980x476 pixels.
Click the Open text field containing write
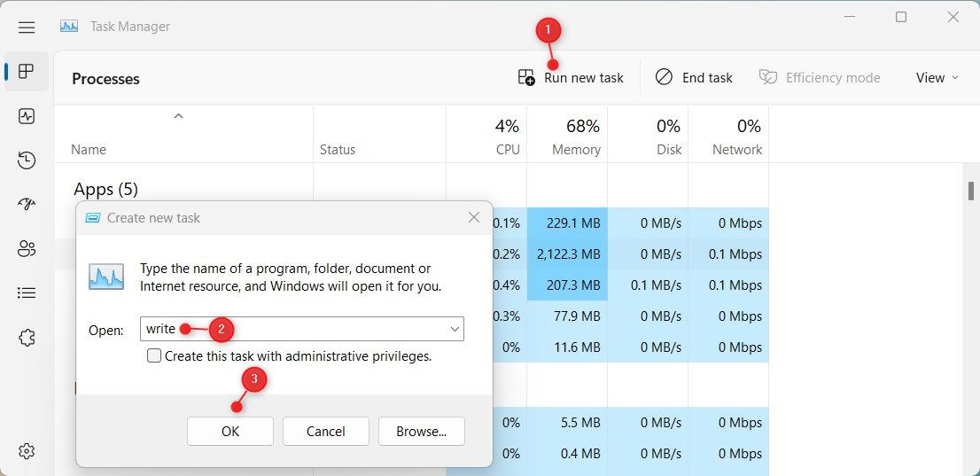click(x=302, y=329)
